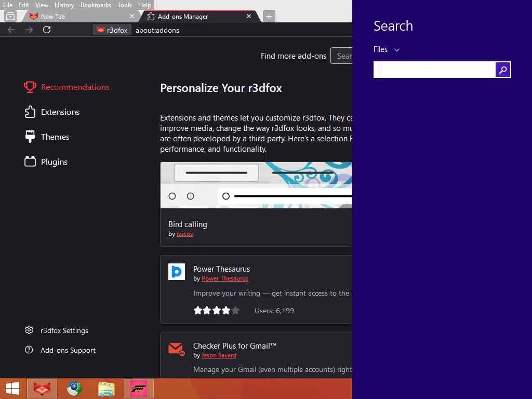
Task: Open Plugins category
Action: point(46,162)
